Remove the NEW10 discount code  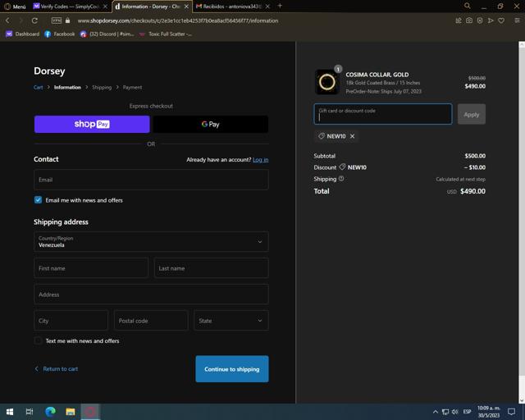352,136
